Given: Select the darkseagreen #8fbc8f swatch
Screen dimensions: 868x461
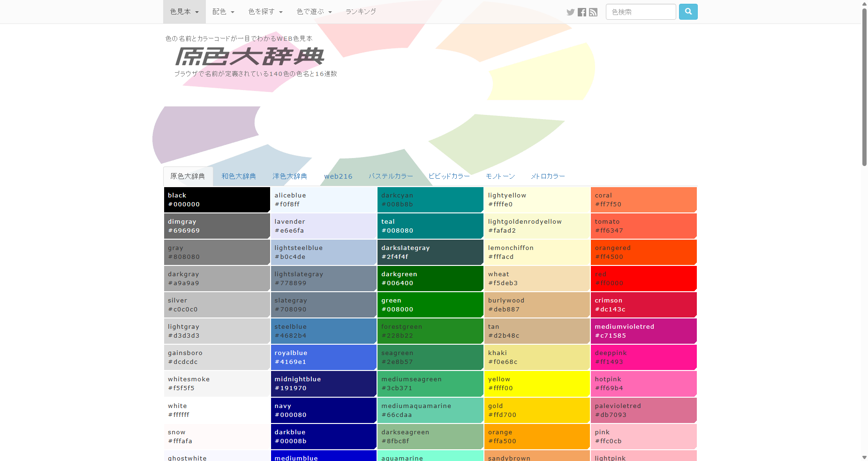Looking at the screenshot, I should click(430, 437).
